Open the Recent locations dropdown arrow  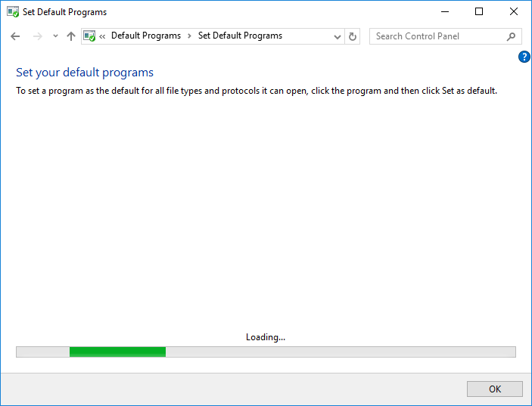click(x=55, y=36)
